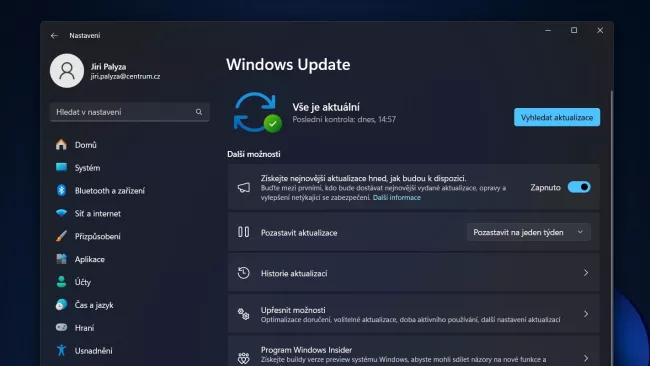Click the Vše je aktuální status text
This screenshot has width=650, height=366.
pyautogui.click(x=326, y=107)
